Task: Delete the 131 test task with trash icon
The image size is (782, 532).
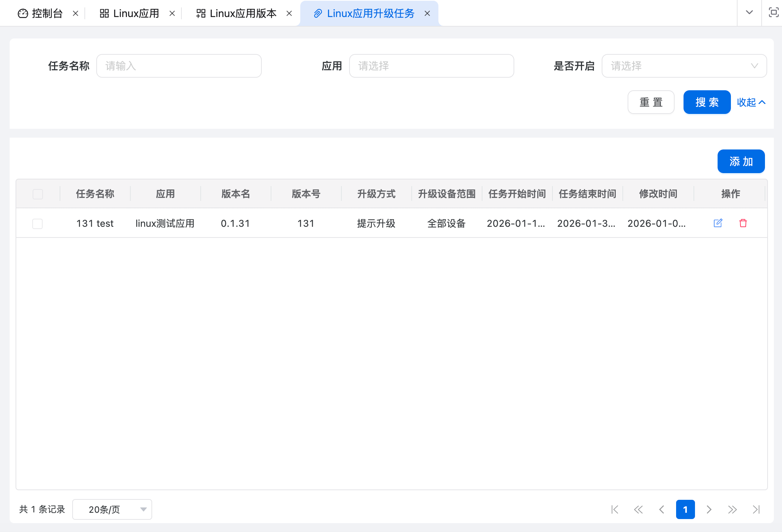Action: coord(743,223)
